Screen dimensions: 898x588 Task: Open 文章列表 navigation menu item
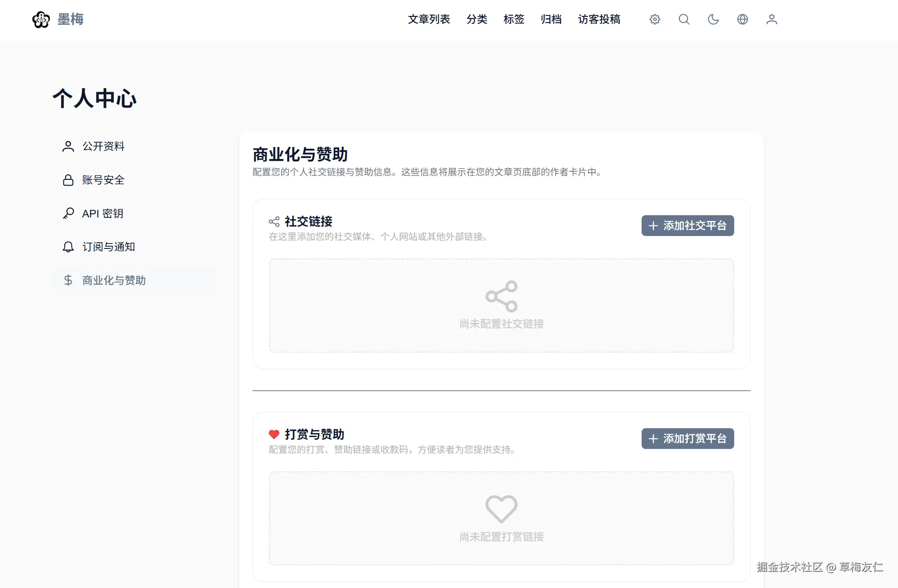pyautogui.click(x=429, y=19)
